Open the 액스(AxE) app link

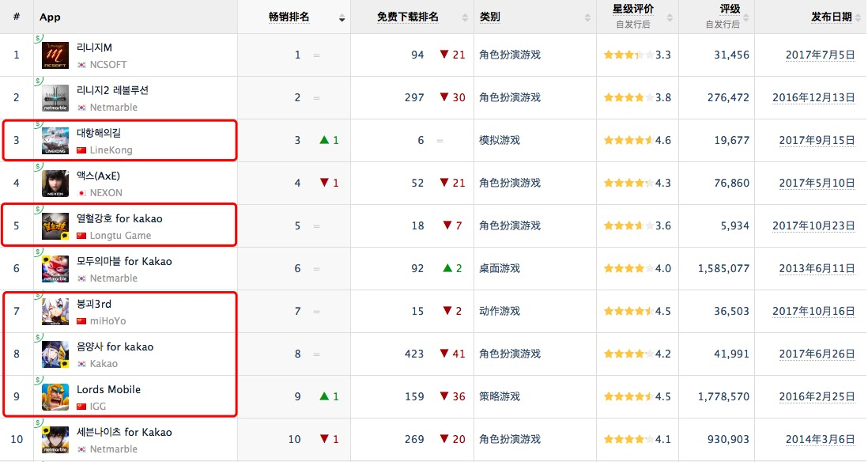click(98, 176)
